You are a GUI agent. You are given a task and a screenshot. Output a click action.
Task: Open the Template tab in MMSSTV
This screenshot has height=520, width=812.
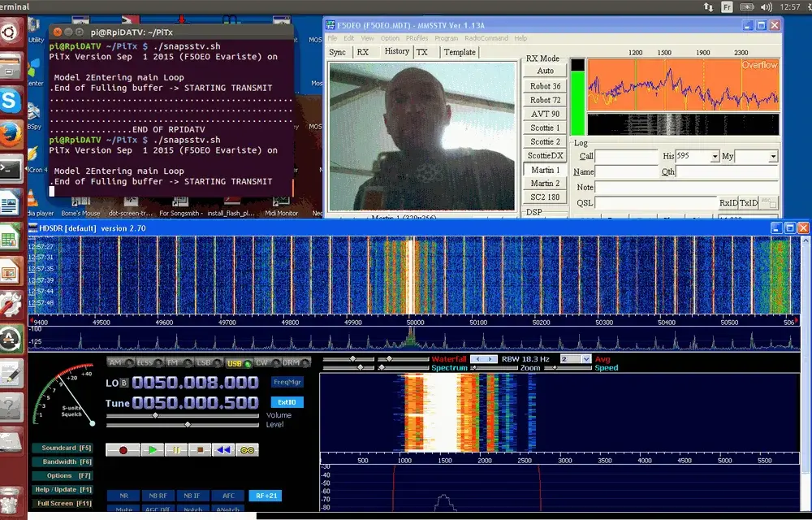(x=460, y=52)
